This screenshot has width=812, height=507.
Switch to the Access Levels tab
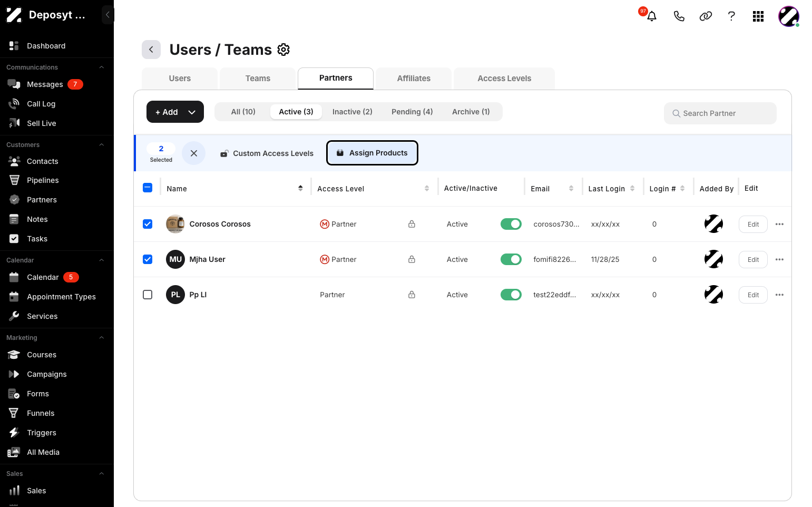click(504, 79)
